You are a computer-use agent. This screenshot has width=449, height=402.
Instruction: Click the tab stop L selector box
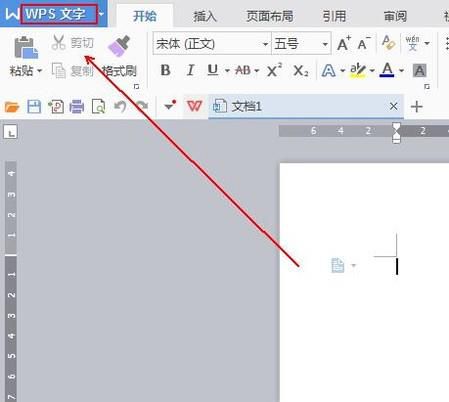point(10,132)
